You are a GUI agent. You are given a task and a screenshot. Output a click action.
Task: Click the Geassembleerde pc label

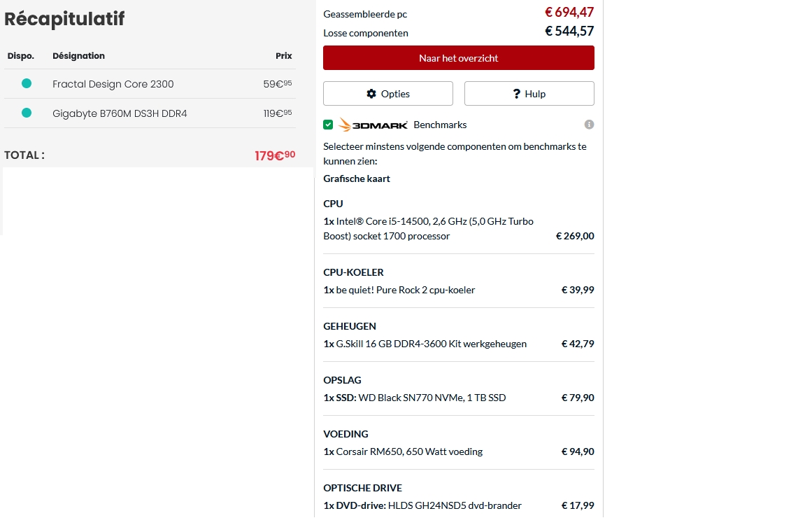365,14
